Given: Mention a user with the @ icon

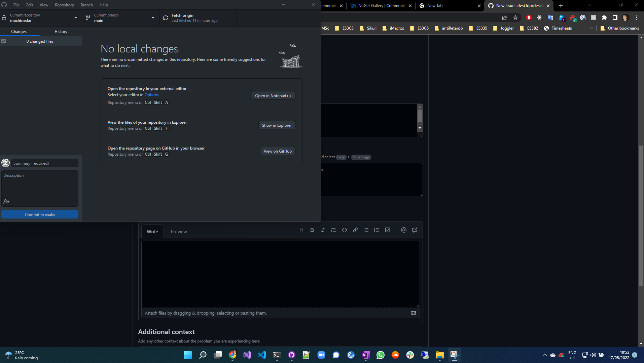Looking at the screenshot, I should coord(403,230).
